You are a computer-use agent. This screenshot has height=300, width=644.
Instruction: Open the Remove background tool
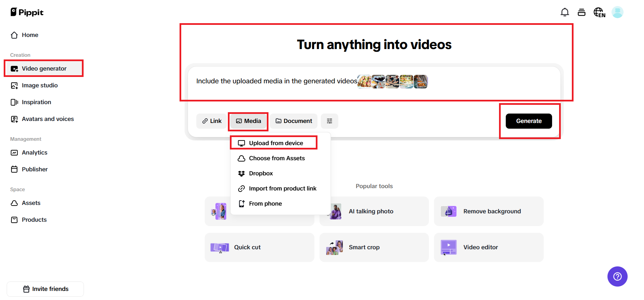point(489,211)
